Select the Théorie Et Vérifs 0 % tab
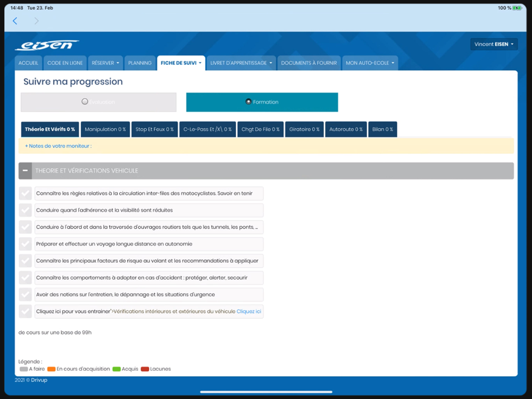This screenshot has width=532, height=399. tap(50, 129)
